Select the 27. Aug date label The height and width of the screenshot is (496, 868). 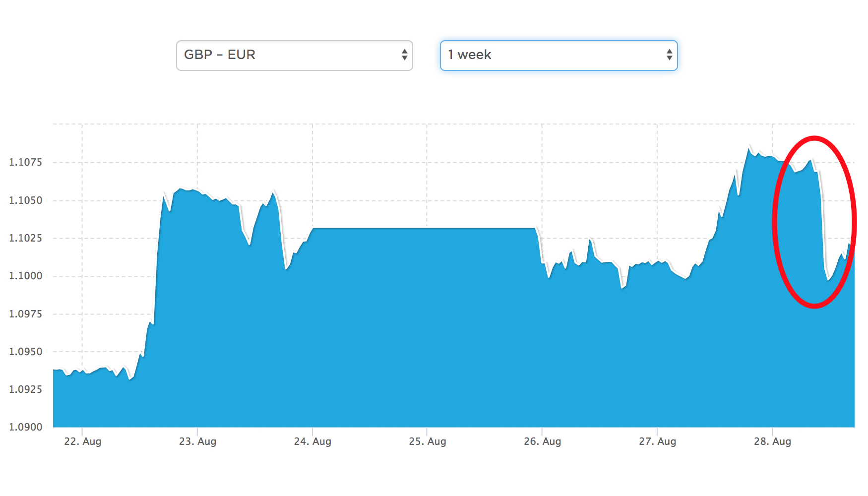[x=658, y=441]
